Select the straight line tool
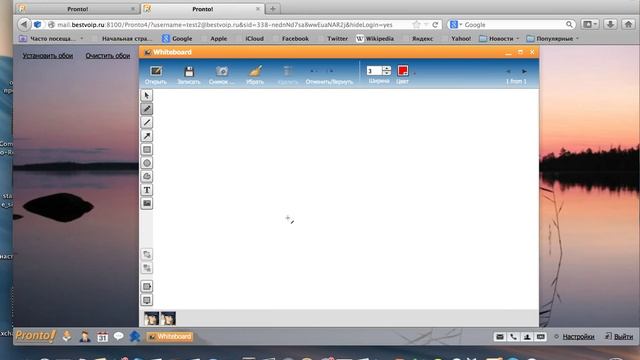The height and width of the screenshot is (360, 640). (x=147, y=122)
